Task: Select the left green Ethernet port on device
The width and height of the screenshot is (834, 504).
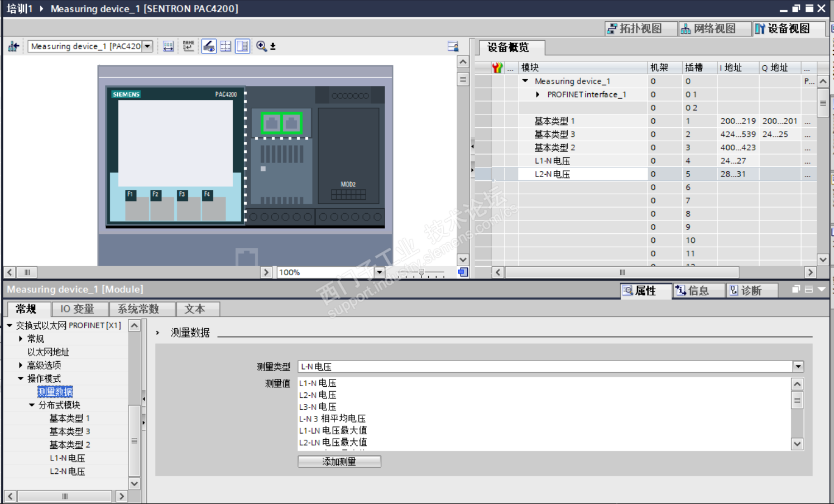Action: (x=272, y=123)
